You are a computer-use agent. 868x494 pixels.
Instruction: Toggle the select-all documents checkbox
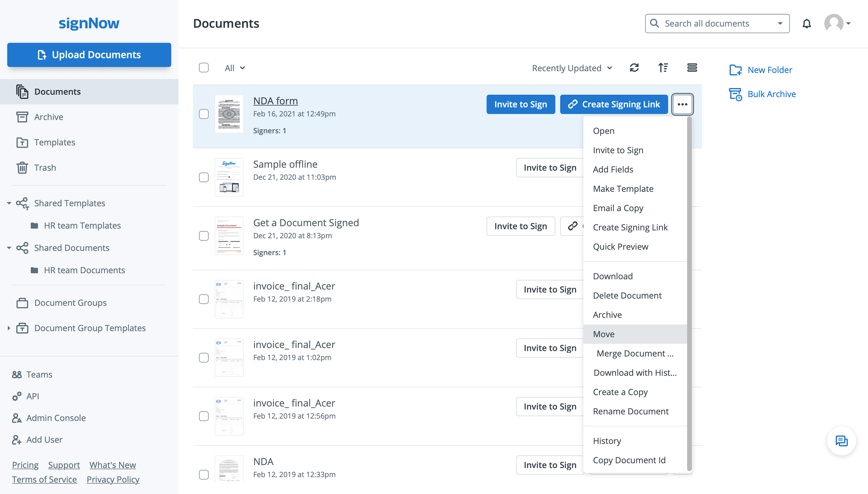click(204, 68)
